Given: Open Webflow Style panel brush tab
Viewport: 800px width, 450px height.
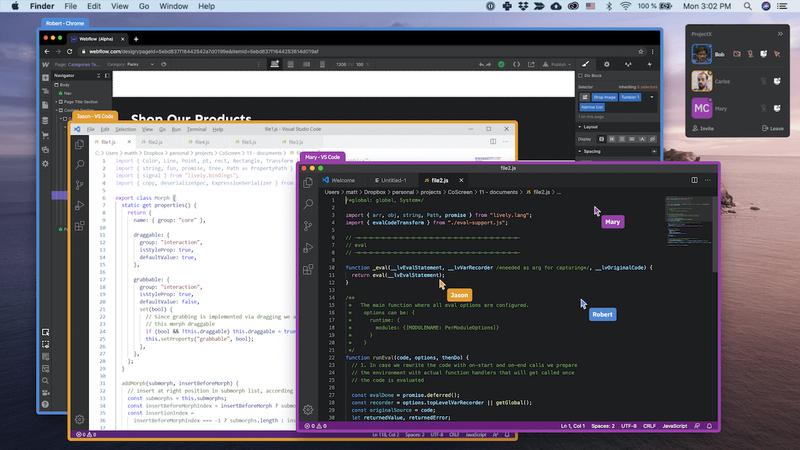Looking at the screenshot, I should (586, 64).
